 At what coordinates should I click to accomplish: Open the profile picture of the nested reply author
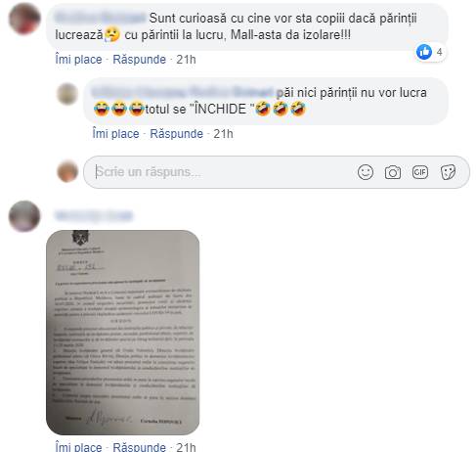click(67, 94)
